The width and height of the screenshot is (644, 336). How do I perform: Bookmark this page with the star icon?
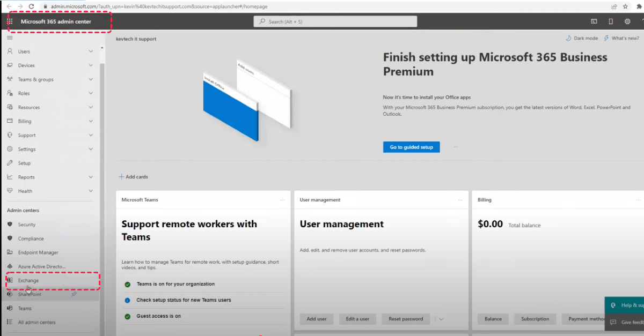[x=625, y=6]
